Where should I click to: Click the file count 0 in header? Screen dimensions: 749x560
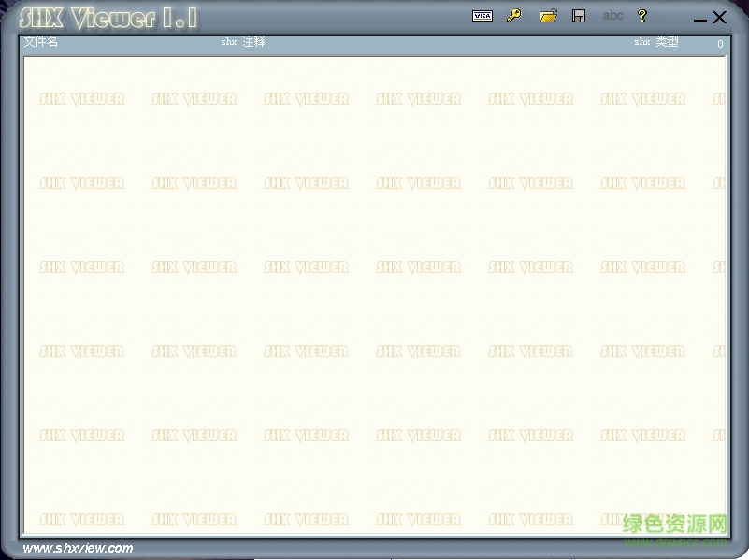point(720,44)
